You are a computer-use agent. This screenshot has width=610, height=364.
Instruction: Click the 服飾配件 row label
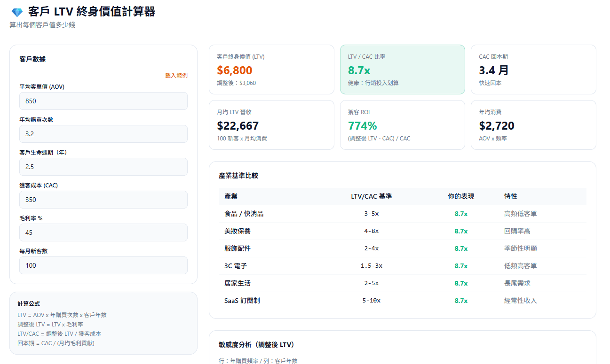click(238, 248)
